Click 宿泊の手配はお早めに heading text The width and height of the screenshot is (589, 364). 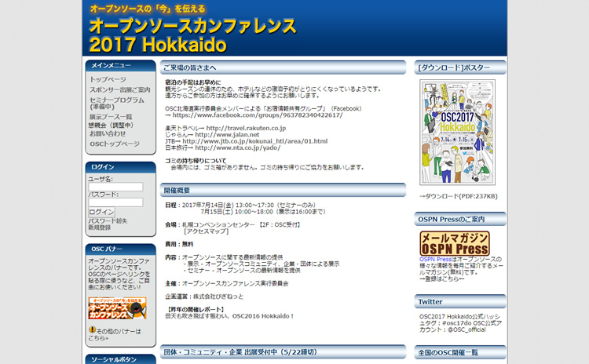pyautogui.click(x=193, y=82)
